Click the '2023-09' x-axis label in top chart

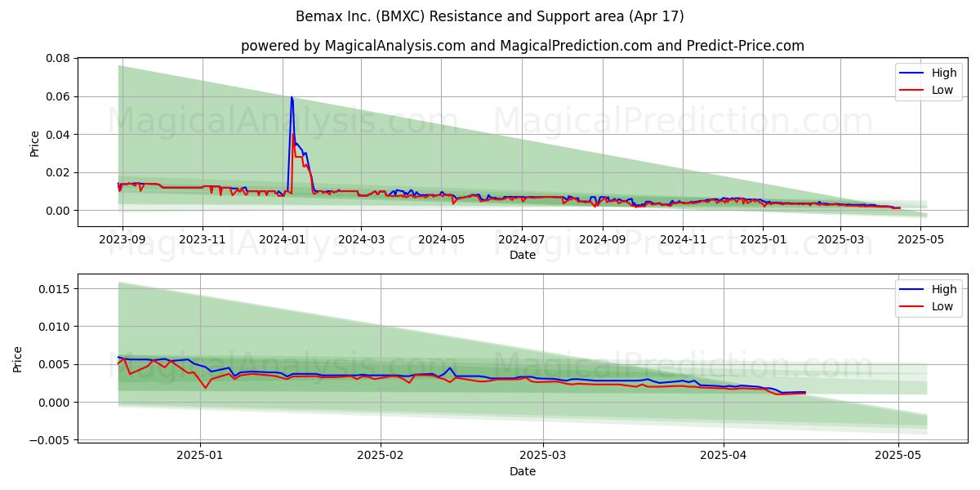(122, 239)
